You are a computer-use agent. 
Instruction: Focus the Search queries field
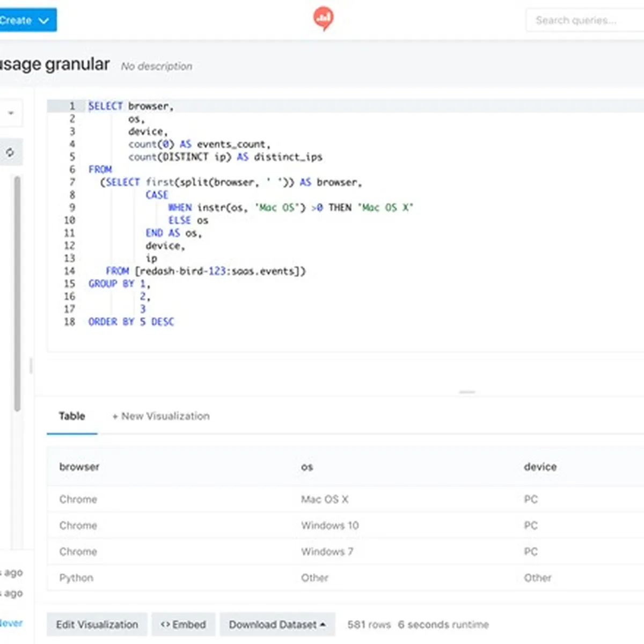click(x=584, y=20)
